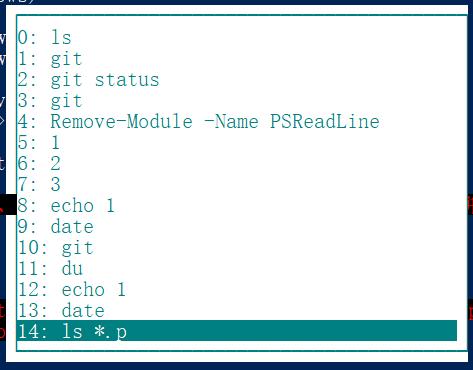Click the index number 14 label
This screenshot has width=473, height=370.
tap(29, 332)
